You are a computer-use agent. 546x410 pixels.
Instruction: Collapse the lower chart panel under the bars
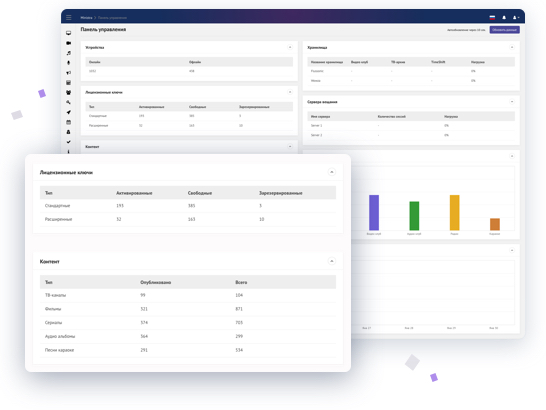click(512, 250)
